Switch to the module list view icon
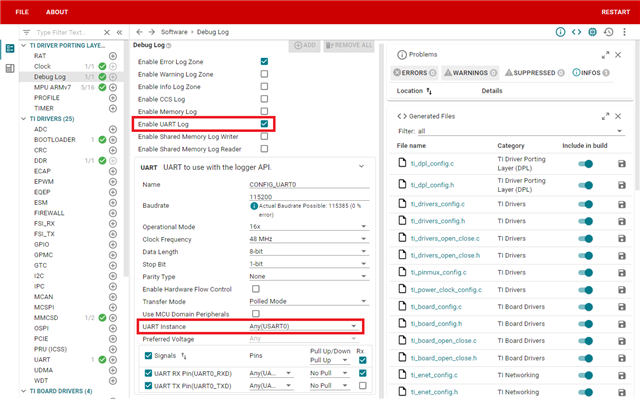This screenshot has height=399, width=640. (10, 48)
